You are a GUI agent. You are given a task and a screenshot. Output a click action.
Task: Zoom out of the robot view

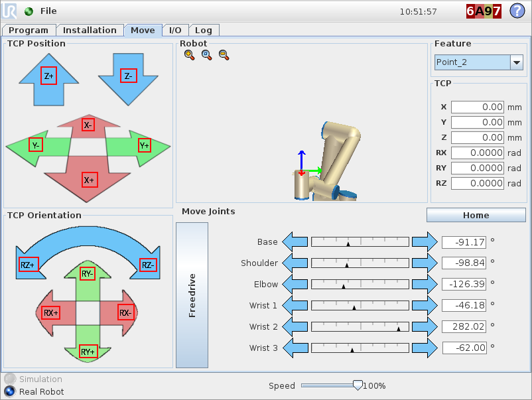224,56
